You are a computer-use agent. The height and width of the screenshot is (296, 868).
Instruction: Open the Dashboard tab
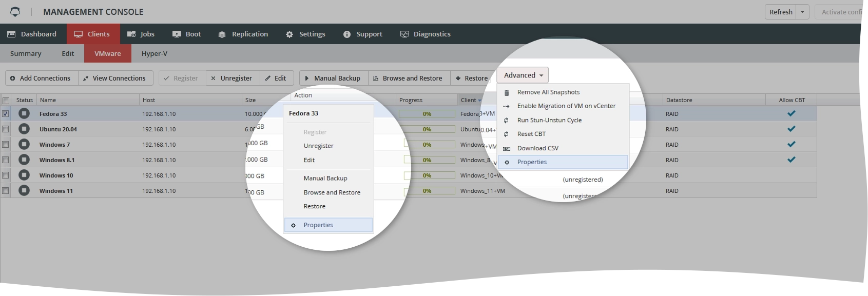click(x=32, y=34)
